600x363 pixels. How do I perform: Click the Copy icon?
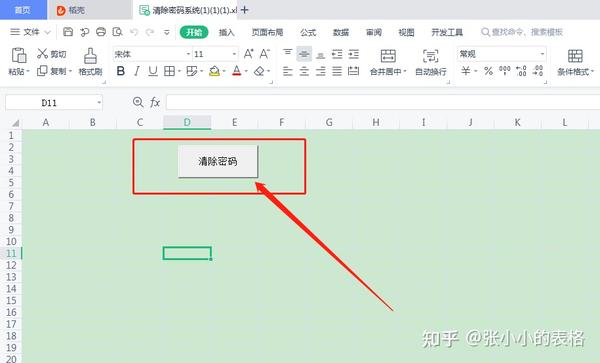pyautogui.click(x=42, y=71)
